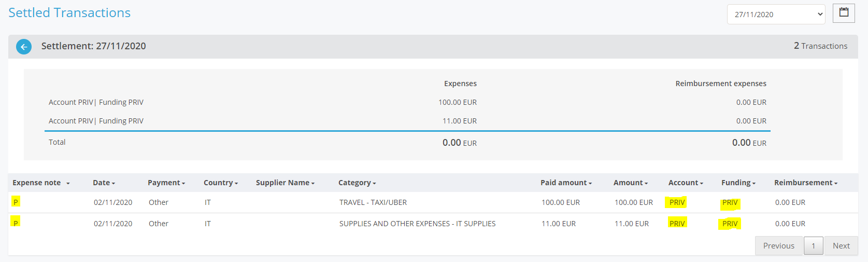
Task: Select the TRAVEL - TAXI/UBER category cell
Action: coord(373,202)
